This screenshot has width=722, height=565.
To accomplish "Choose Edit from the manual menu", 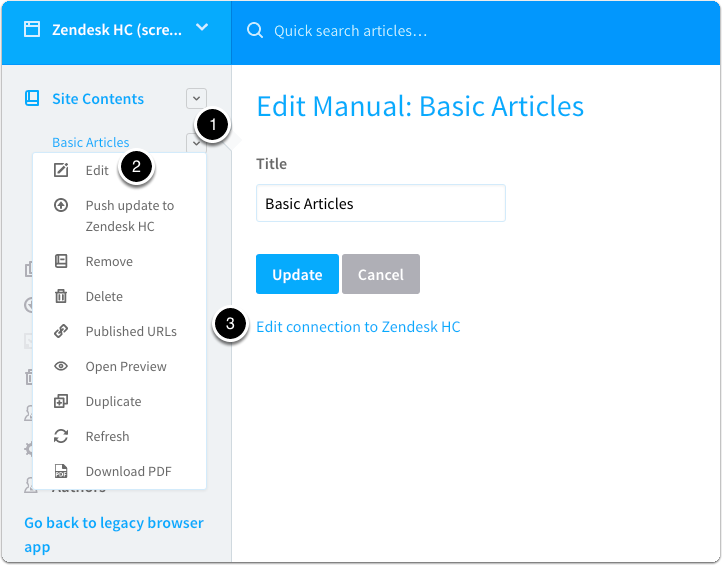I will coord(97,170).
